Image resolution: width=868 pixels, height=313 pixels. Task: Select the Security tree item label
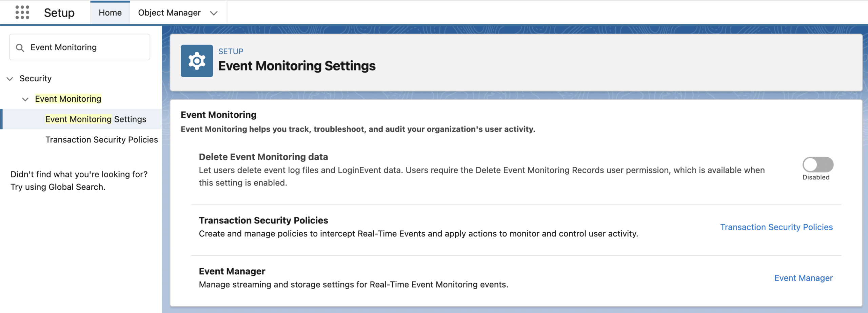pos(36,78)
